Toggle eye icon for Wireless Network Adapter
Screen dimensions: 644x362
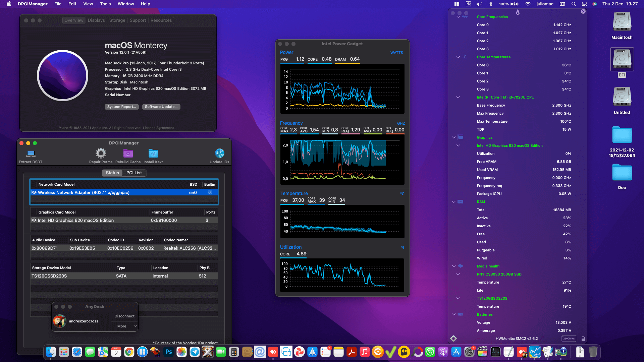pyautogui.click(x=34, y=192)
